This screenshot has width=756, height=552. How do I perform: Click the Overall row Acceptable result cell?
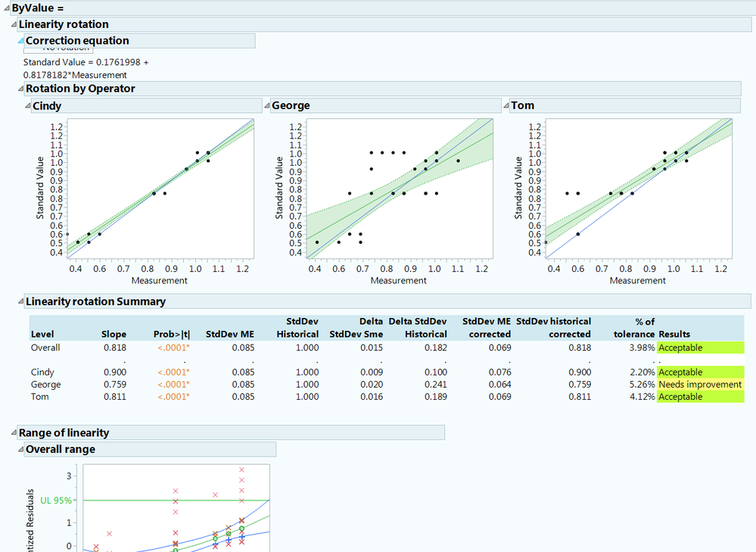[x=700, y=348]
